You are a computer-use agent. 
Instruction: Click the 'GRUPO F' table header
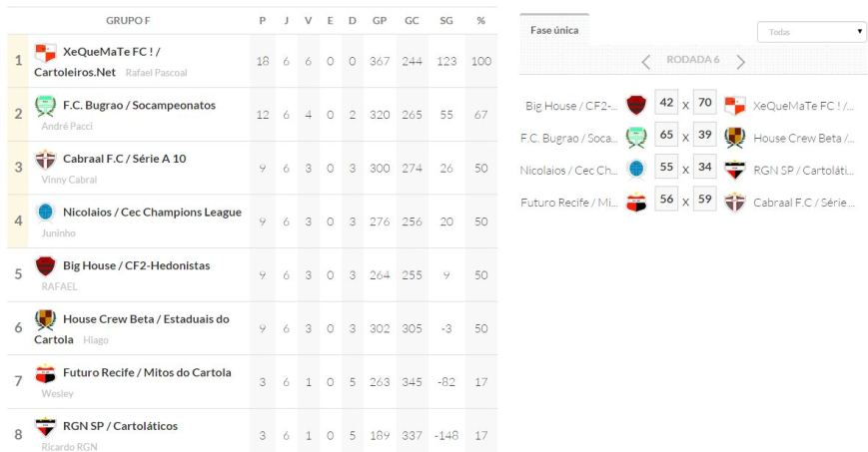point(128,20)
